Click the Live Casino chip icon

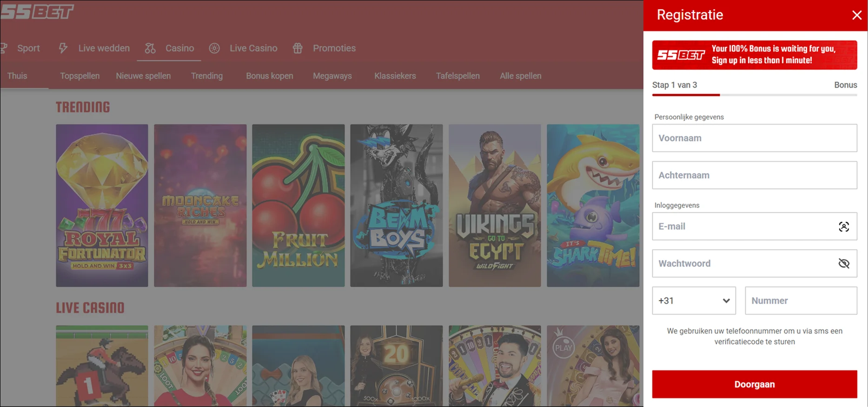214,48
